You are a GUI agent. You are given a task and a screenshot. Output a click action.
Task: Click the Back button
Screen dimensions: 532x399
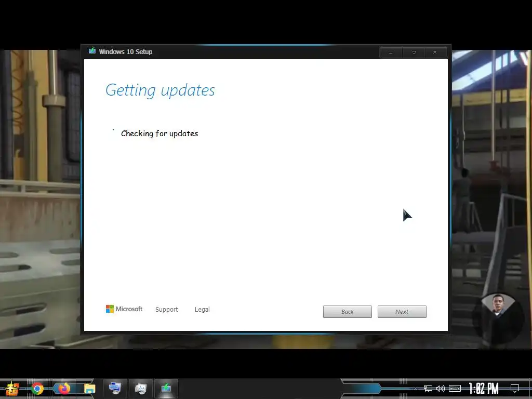click(347, 312)
